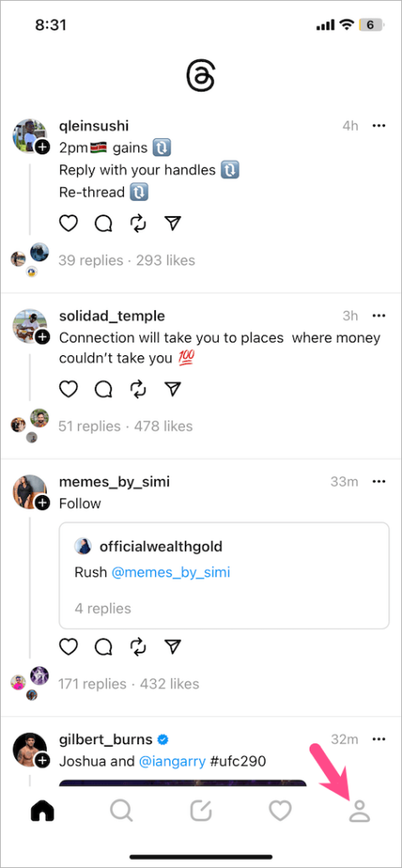Follow solidad_temple using the plus badge

(x=42, y=337)
